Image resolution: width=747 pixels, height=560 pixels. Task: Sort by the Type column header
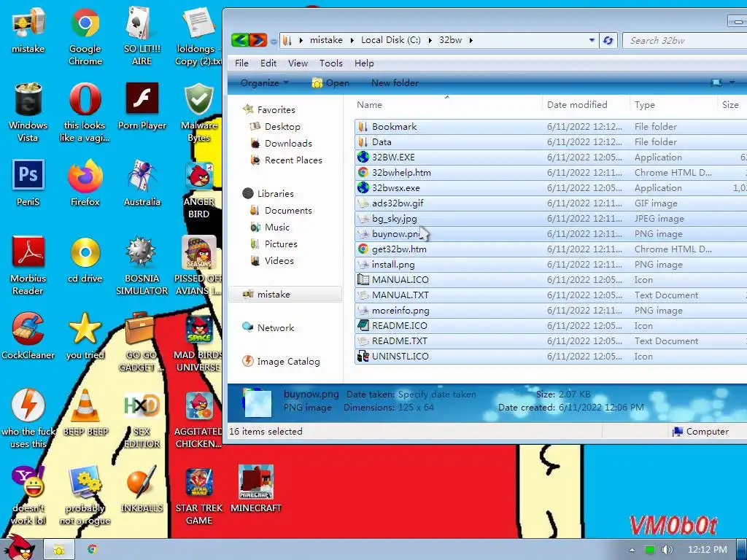coord(673,105)
